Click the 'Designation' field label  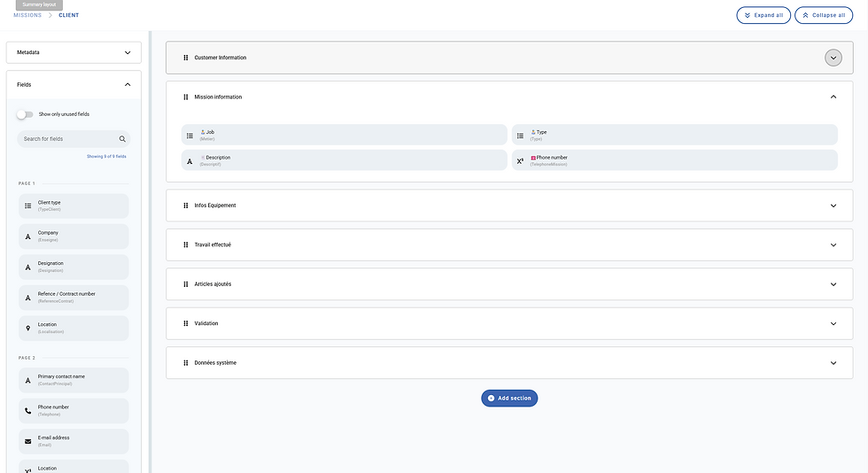[50, 264]
